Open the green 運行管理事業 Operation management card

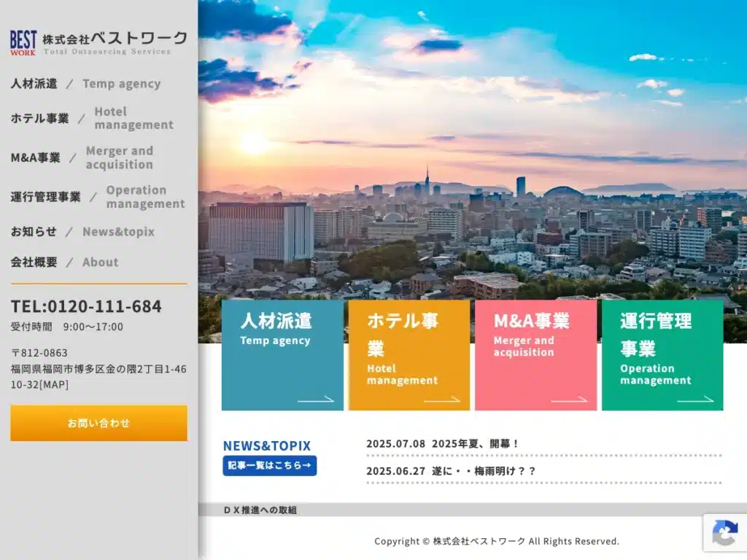(662, 355)
